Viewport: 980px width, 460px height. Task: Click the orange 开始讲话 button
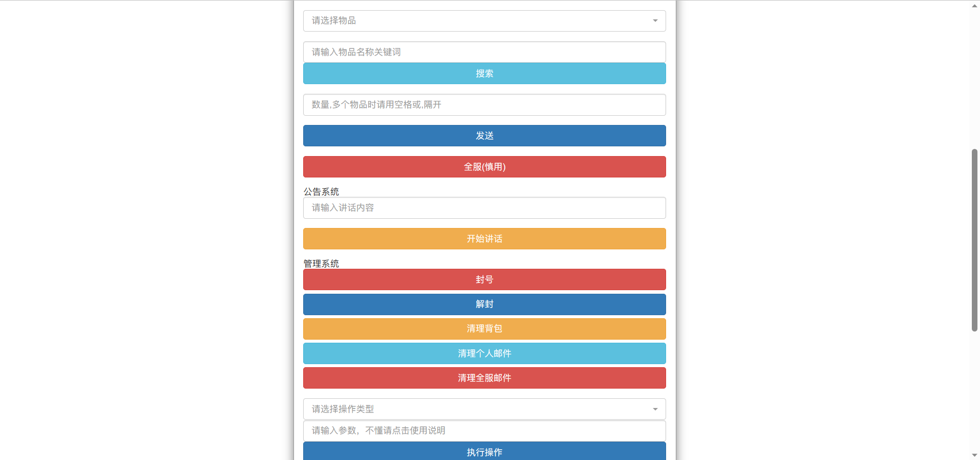484,239
